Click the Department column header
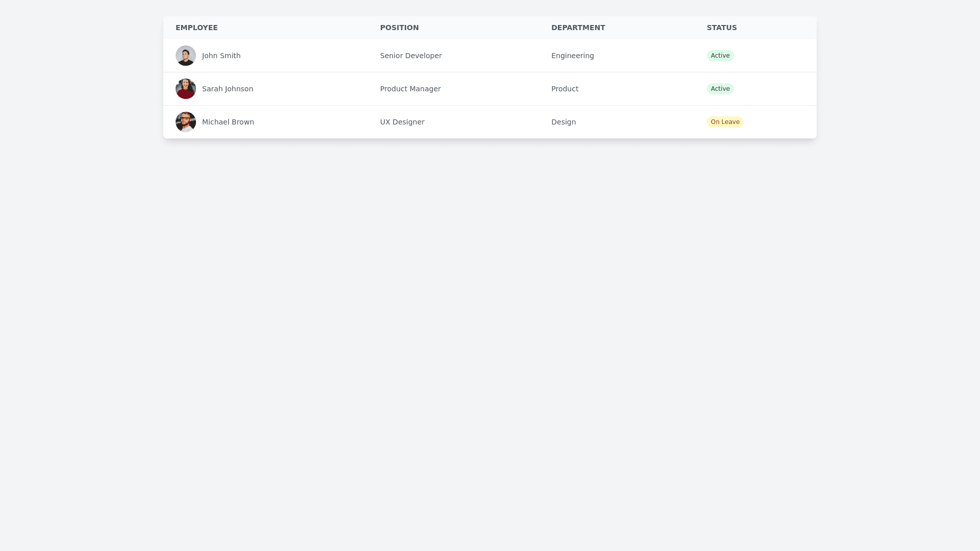Screen dimensions: 980x551 (x=578, y=28)
